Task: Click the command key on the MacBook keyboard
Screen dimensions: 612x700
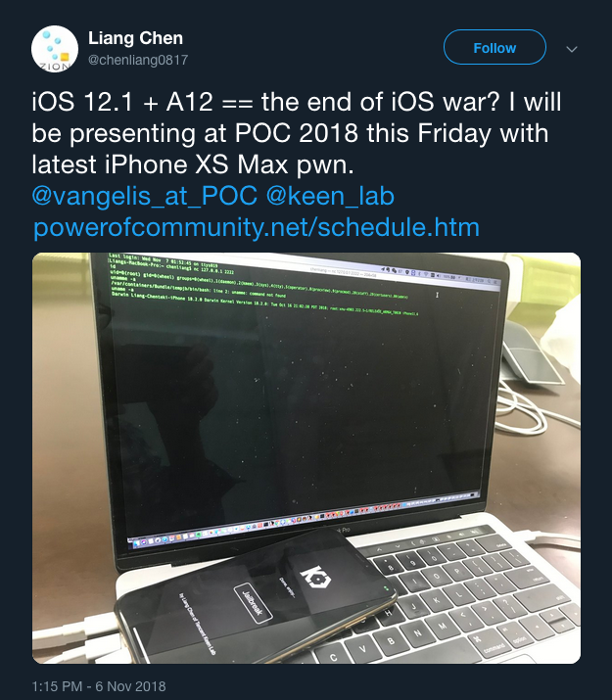Action: click(492, 644)
